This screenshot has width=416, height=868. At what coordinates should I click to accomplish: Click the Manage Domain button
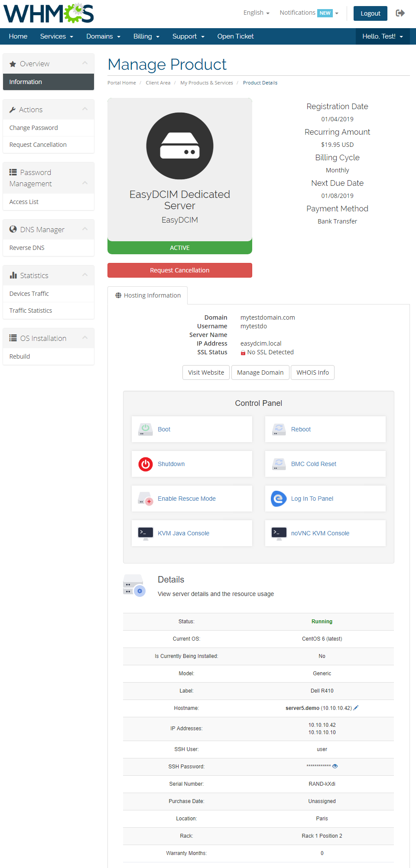click(260, 372)
